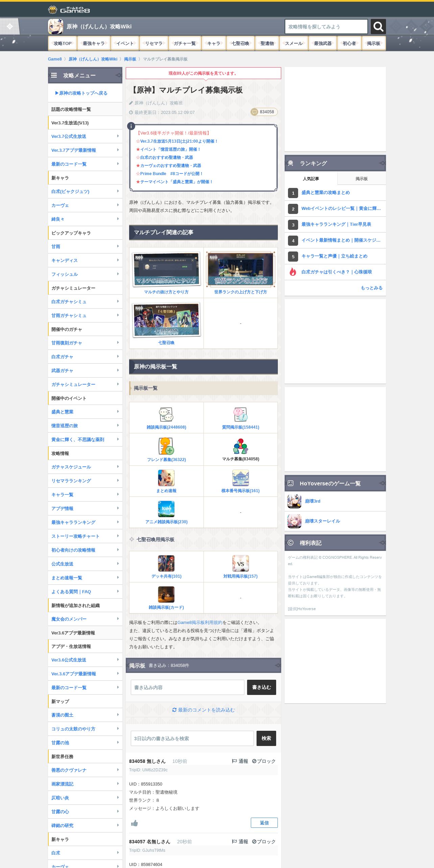
Task: Open the ガチャ一覧 nav item
Action: [x=185, y=43]
